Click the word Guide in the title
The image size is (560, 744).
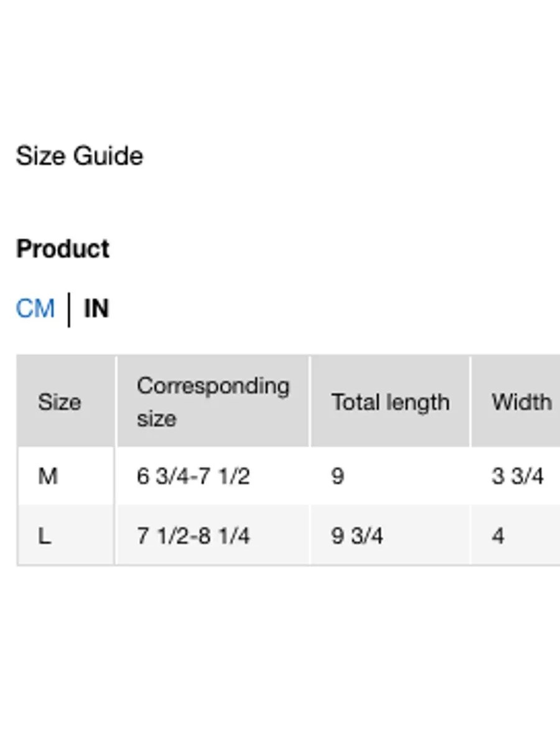click(x=108, y=156)
